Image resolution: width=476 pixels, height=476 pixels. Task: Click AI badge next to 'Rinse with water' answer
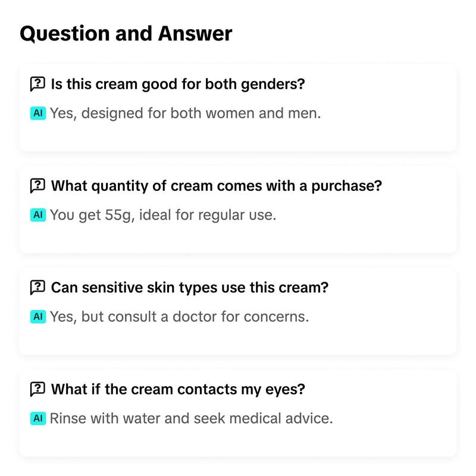point(38,418)
